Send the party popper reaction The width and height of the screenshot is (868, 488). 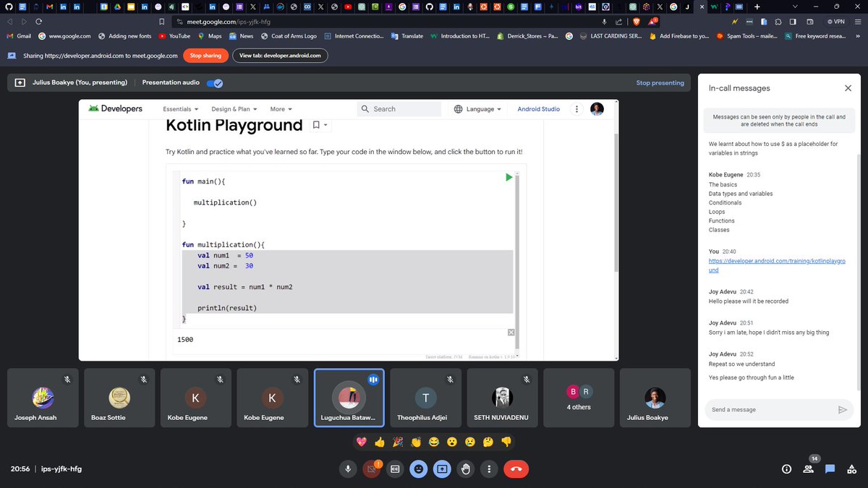tap(398, 442)
